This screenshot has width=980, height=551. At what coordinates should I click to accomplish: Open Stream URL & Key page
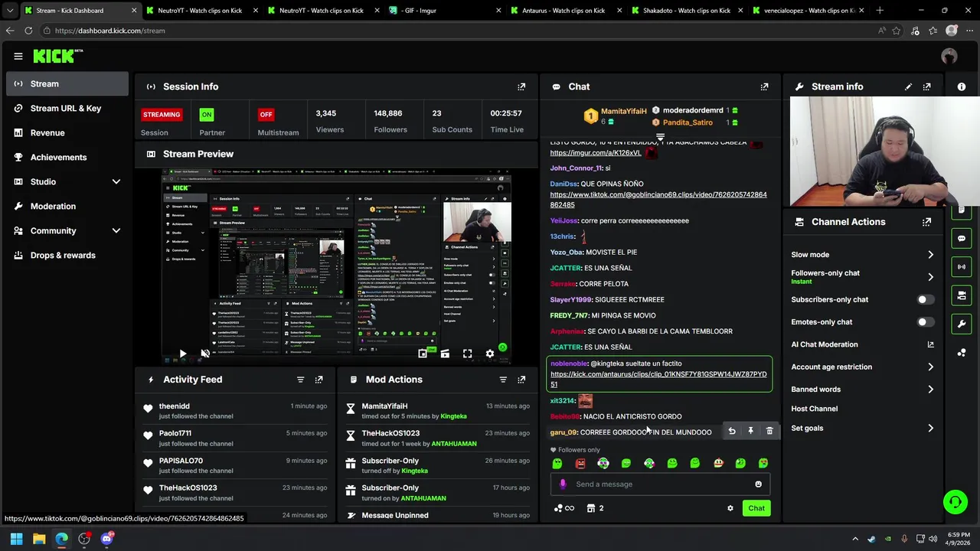(67, 108)
